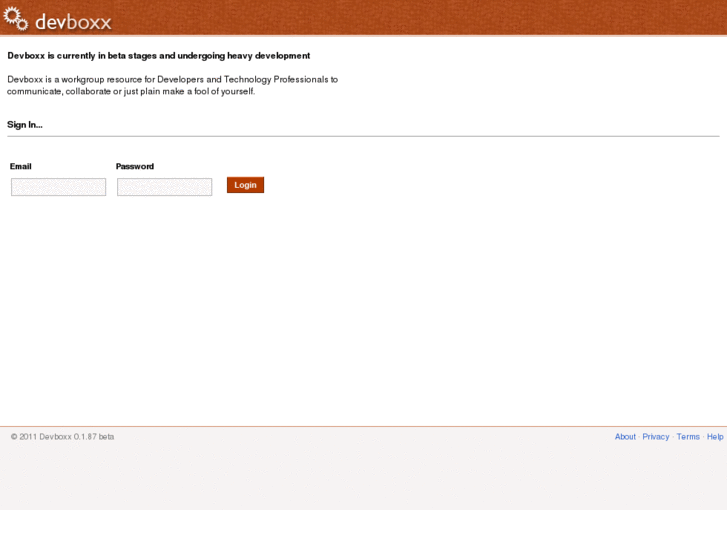The height and width of the screenshot is (545, 727).
Task: Focus the Email input field
Action: click(58, 187)
